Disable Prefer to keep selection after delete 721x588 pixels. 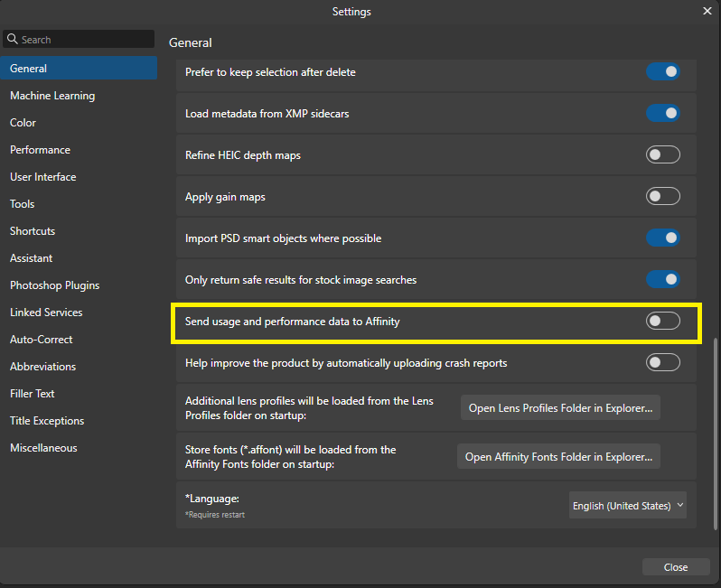click(x=662, y=72)
